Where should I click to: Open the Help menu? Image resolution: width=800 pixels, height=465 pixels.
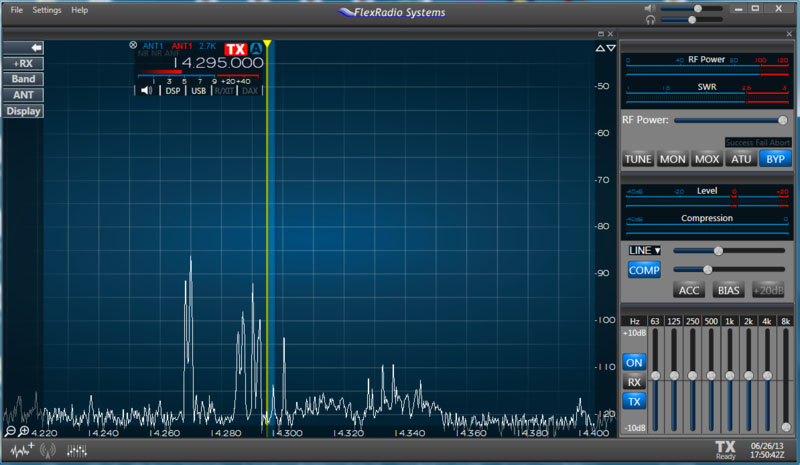click(x=79, y=10)
